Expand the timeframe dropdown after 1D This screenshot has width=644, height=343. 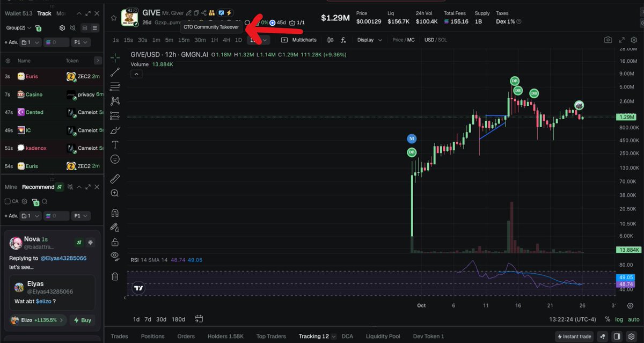tap(265, 40)
